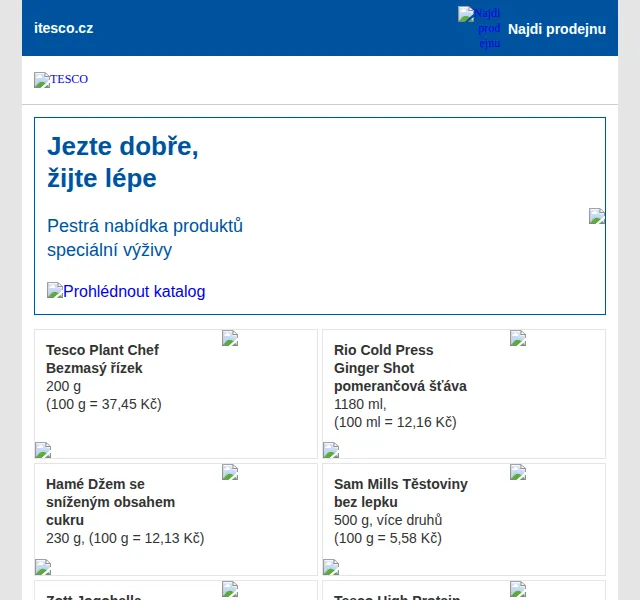Select Tesco Plant Chef Bezmasý řízek title
This screenshot has height=600, width=640.
click(x=102, y=359)
